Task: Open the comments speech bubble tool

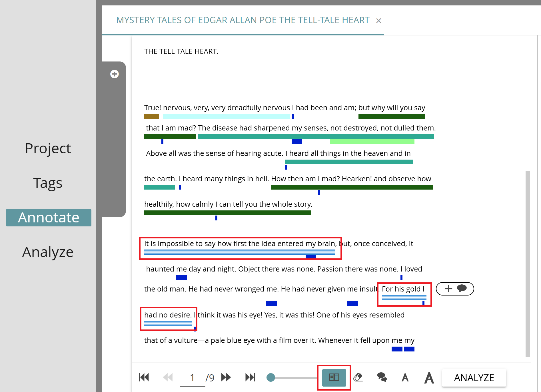Action: tap(382, 377)
